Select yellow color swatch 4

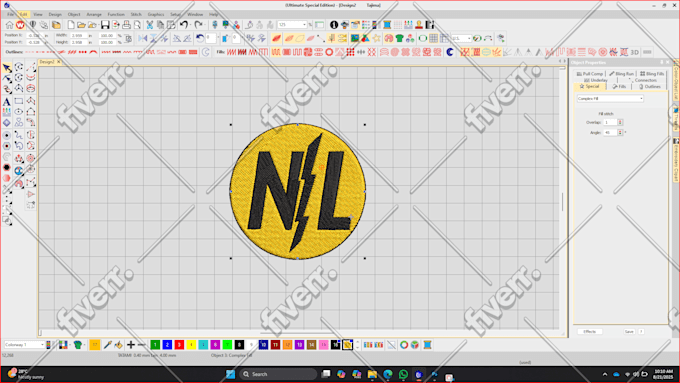click(191, 345)
